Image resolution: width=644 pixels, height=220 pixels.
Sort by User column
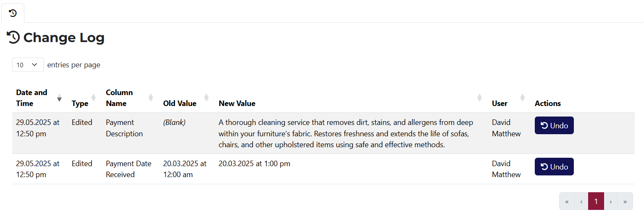[499, 103]
